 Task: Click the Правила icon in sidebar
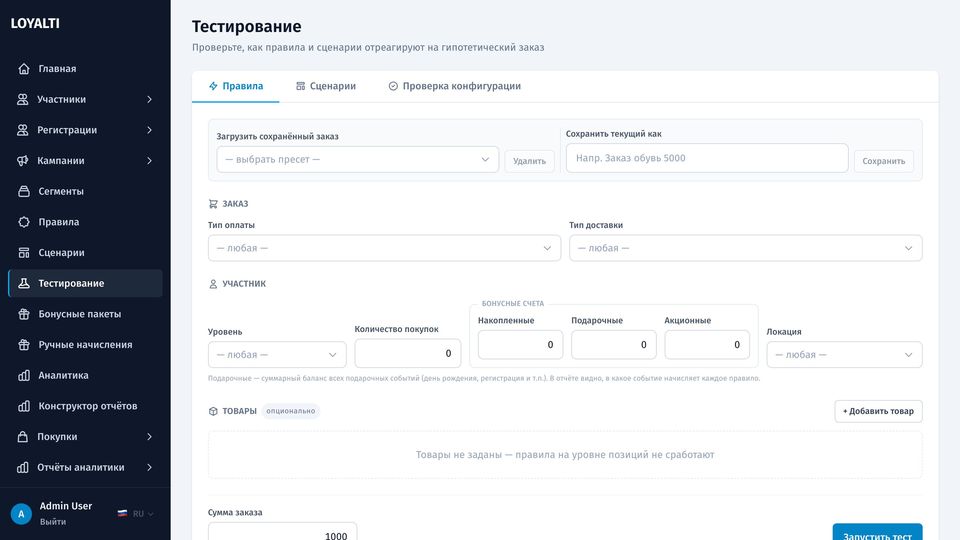tap(24, 222)
